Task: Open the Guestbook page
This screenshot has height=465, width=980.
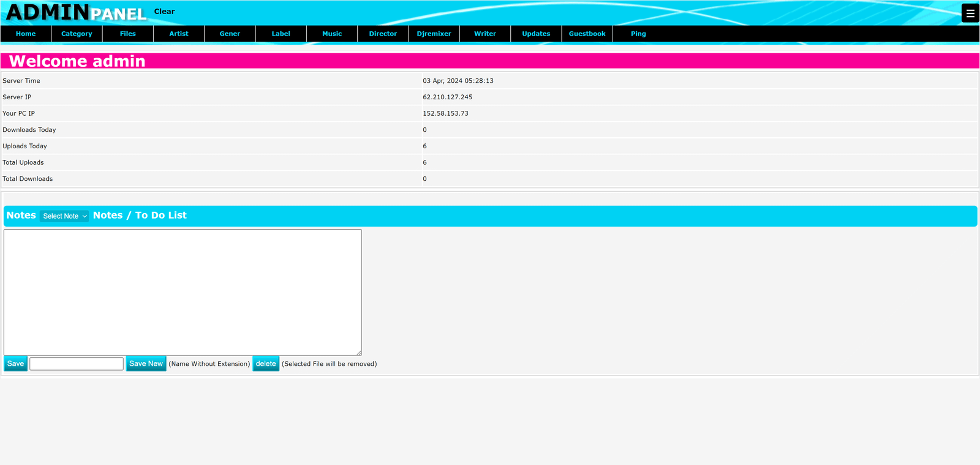Action: coord(587,34)
